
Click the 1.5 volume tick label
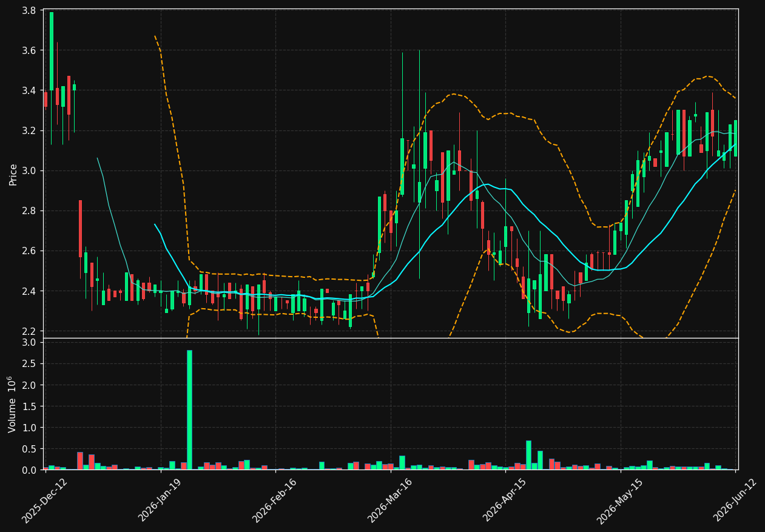(x=30, y=406)
